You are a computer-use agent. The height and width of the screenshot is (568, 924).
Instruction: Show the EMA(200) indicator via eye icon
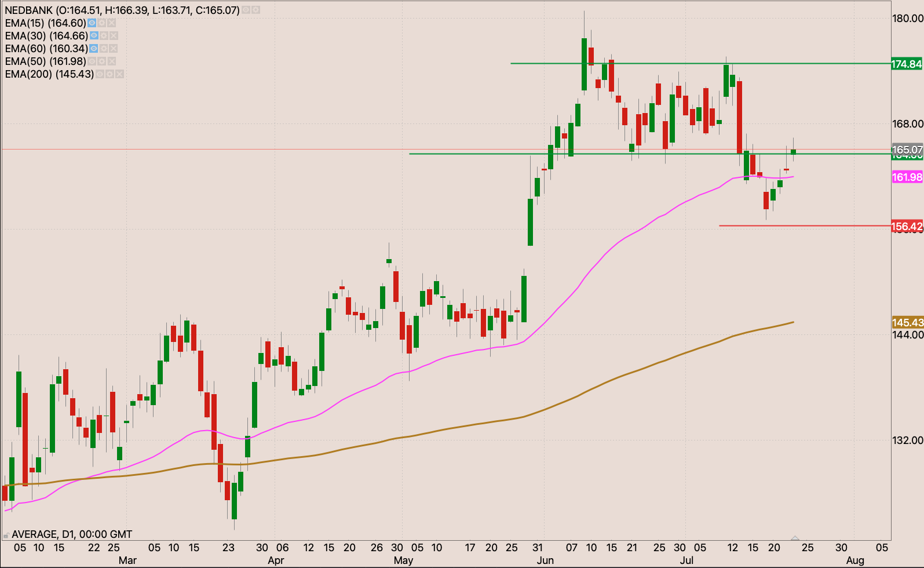coord(100,74)
